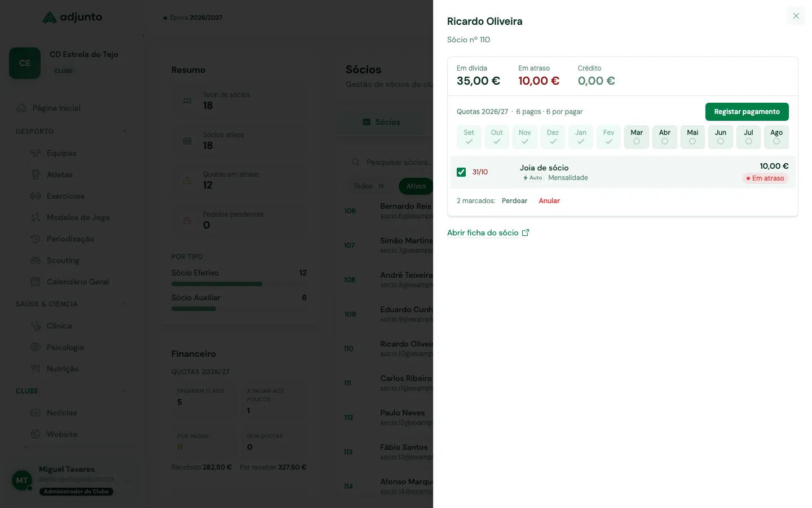Click the Auto tag on Joia de sócio
This screenshot has width=812, height=508.
532,178
